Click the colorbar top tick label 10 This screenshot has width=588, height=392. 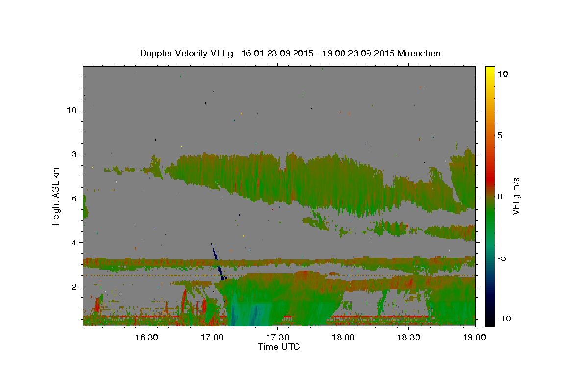pyautogui.click(x=503, y=74)
